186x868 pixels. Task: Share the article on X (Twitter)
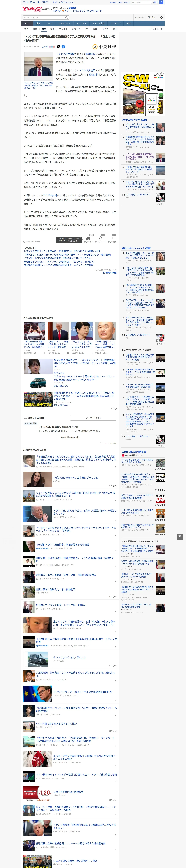click(x=58, y=47)
